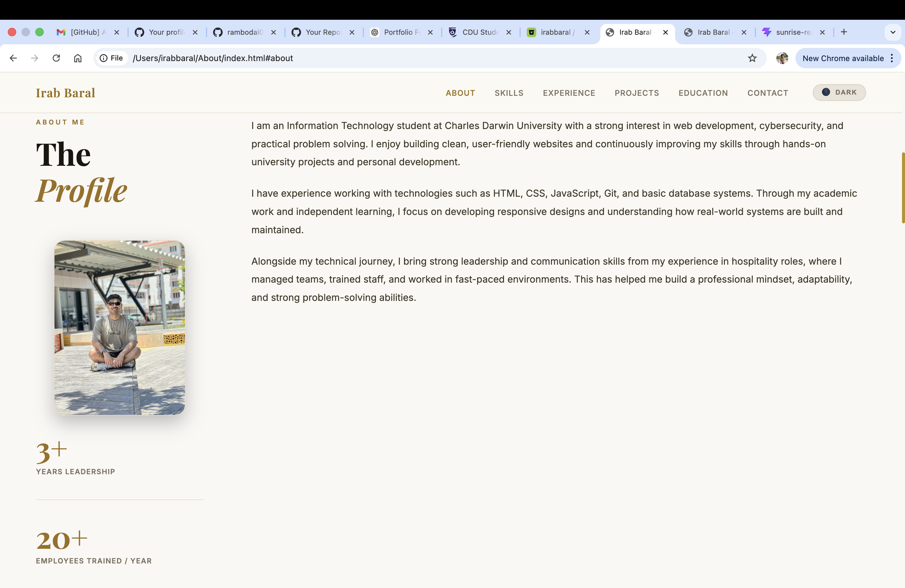Open Chrome three-dot menu
This screenshot has width=905, height=588.
(892, 58)
